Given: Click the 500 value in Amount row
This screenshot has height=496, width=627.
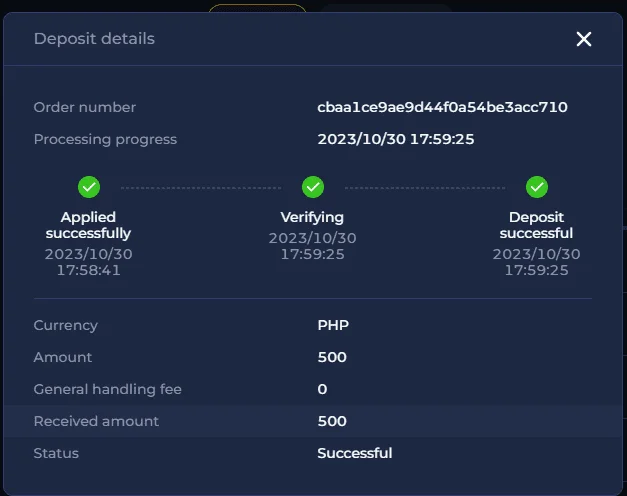Looking at the screenshot, I should [332, 357].
